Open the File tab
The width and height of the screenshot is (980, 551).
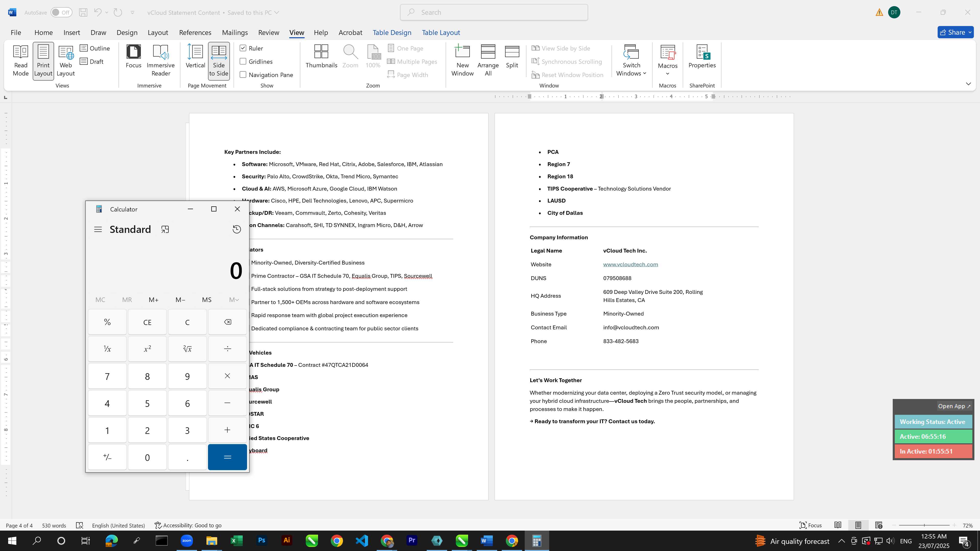[x=16, y=33]
